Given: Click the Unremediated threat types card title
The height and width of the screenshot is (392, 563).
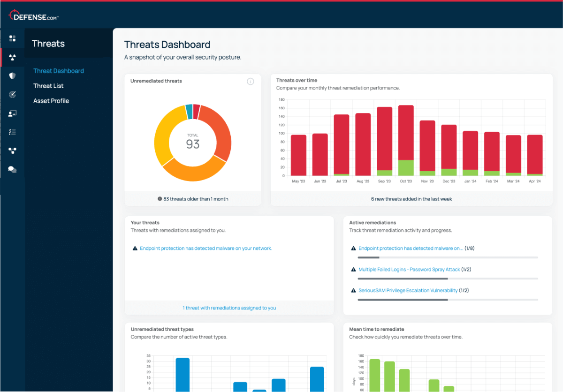Looking at the screenshot, I should (x=162, y=329).
